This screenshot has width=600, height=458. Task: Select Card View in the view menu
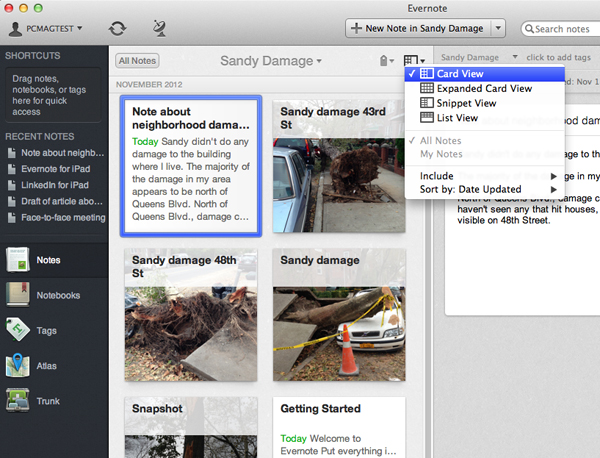[x=485, y=73]
